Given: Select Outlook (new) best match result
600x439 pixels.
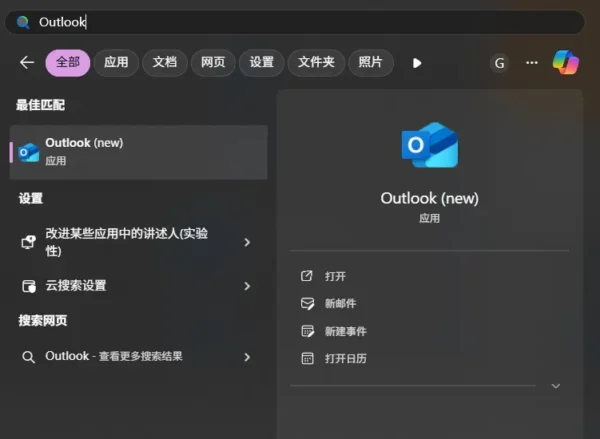Looking at the screenshot, I should [139, 152].
